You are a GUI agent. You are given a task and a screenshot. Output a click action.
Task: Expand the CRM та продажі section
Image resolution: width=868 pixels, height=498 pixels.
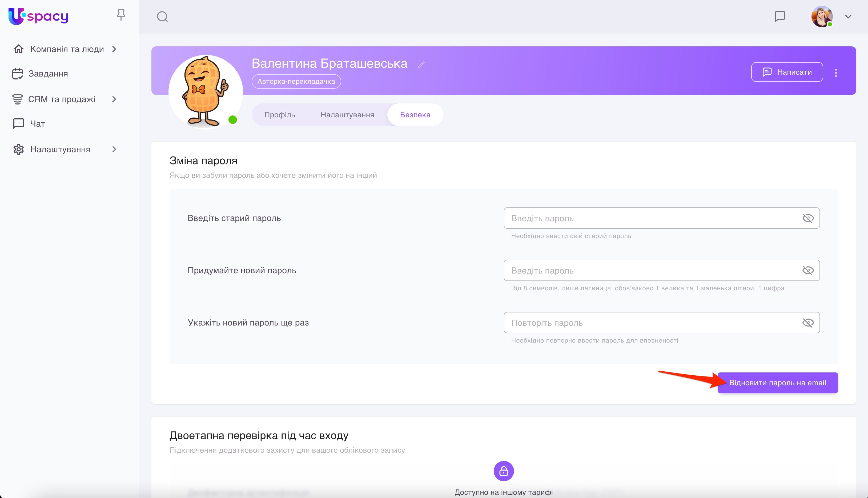(62, 99)
